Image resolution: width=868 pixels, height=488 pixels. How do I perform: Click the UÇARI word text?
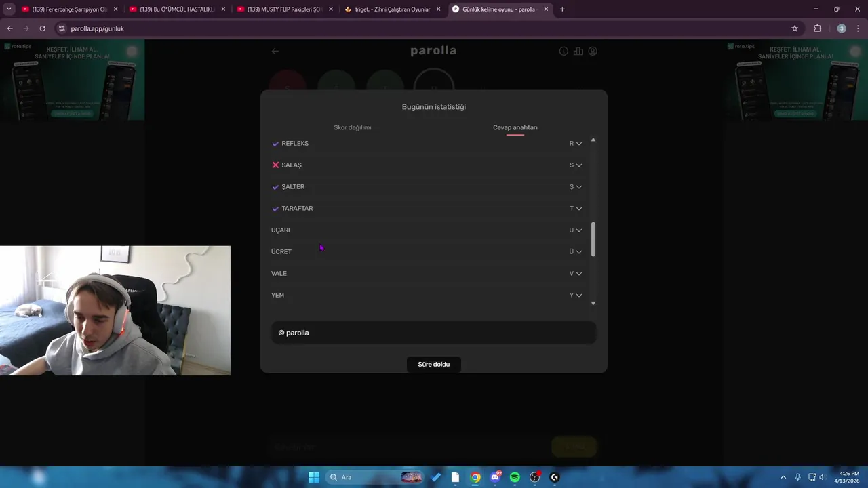pyautogui.click(x=281, y=230)
